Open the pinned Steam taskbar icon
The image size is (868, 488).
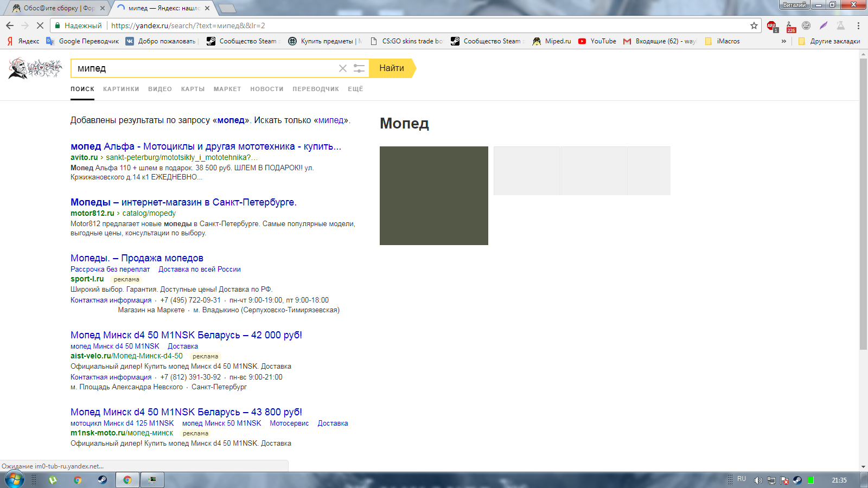point(102,480)
